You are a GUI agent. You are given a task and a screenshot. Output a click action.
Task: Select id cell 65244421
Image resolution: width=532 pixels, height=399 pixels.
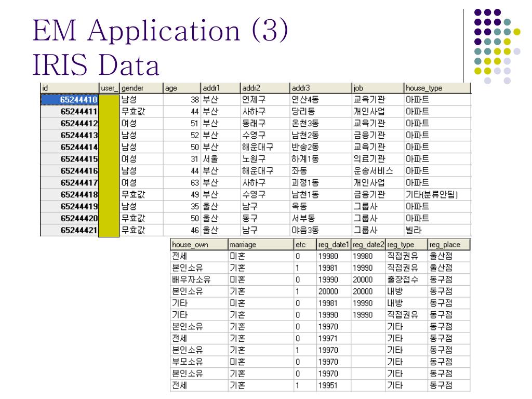[x=70, y=230]
